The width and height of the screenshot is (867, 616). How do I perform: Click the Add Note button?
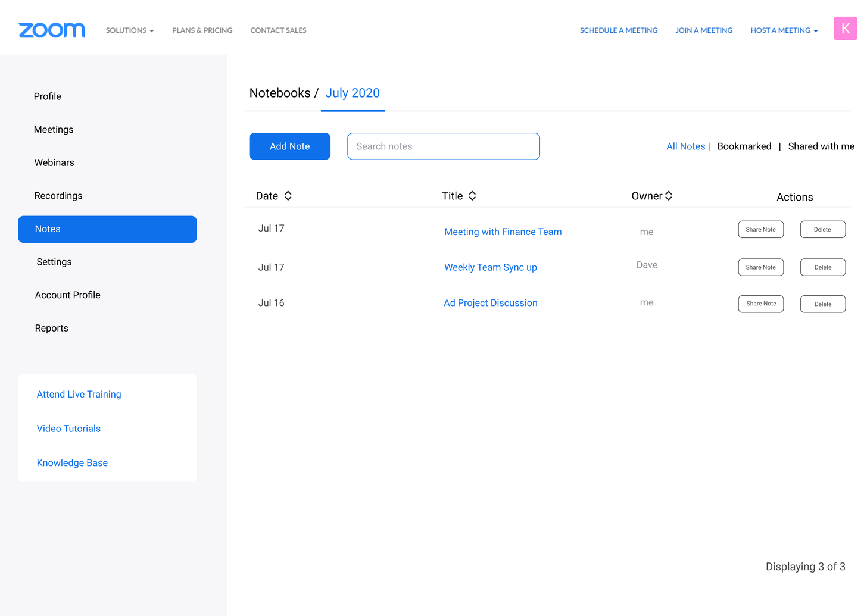click(290, 146)
